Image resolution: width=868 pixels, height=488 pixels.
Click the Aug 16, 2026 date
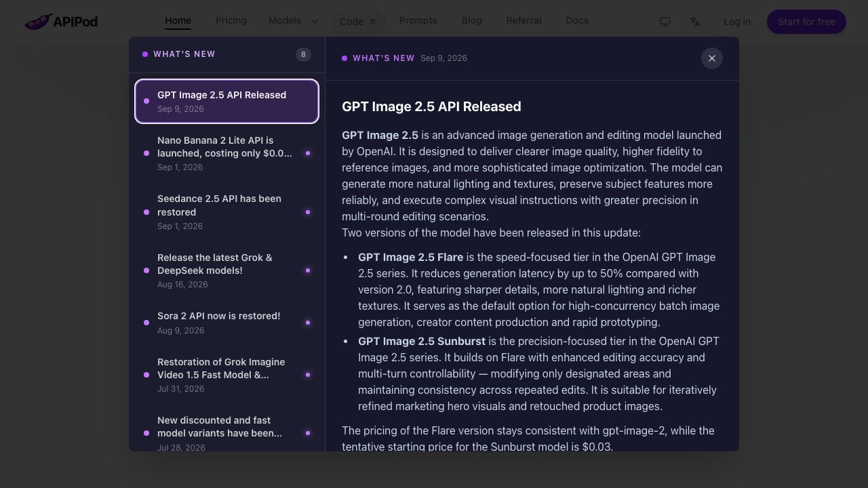coord(182,285)
